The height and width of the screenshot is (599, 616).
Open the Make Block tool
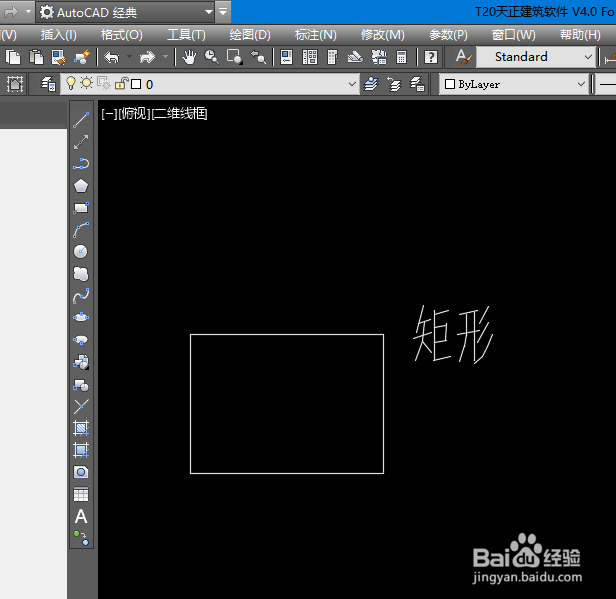[x=81, y=385]
